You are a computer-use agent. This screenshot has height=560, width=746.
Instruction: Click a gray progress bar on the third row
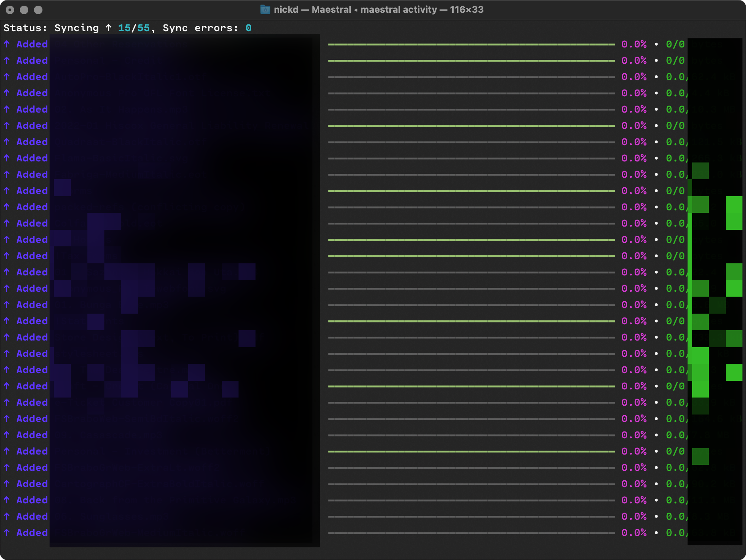coord(471,76)
